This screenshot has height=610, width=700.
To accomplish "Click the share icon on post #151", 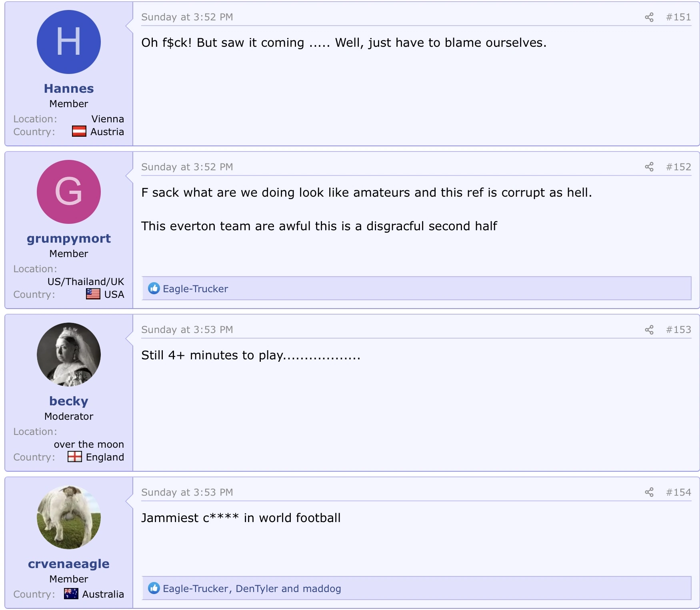I will [x=649, y=17].
